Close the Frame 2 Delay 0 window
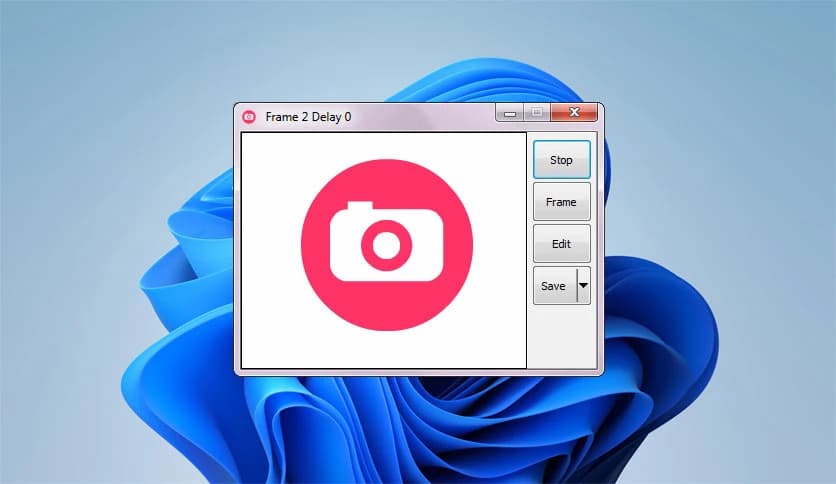Screen dimensions: 836x484 pyautogui.click(x=574, y=112)
